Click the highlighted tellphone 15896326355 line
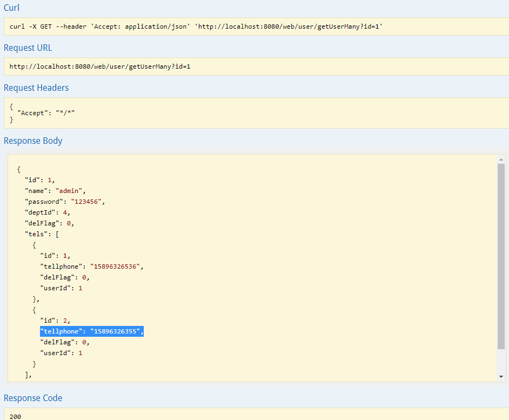This screenshot has height=420, width=509. pyautogui.click(x=92, y=331)
